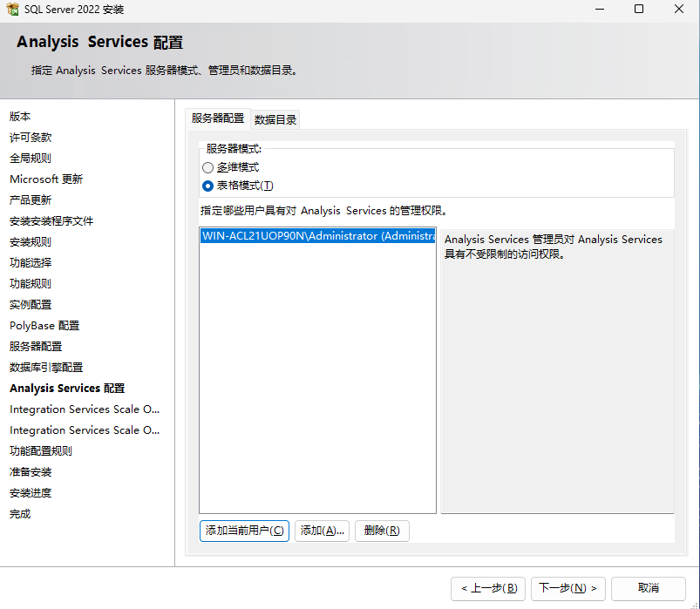The width and height of the screenshot is (700, 609).
Task: Click bold Analysis Services 配置 sidebar step
Action: 67,389
